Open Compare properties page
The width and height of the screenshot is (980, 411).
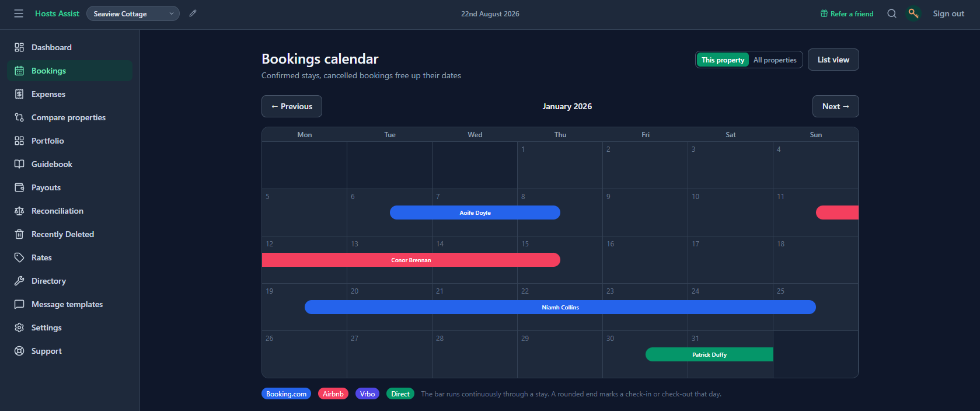click(x=70, y=117)
